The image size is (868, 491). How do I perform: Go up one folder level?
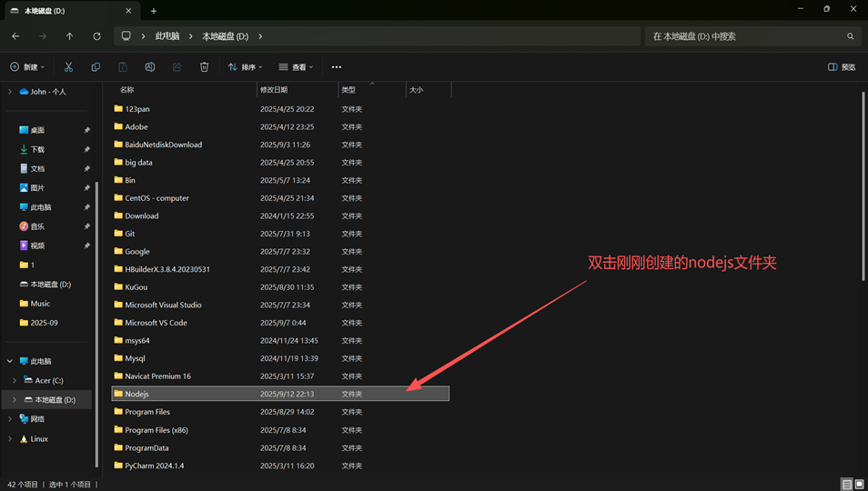pos(70,36)
